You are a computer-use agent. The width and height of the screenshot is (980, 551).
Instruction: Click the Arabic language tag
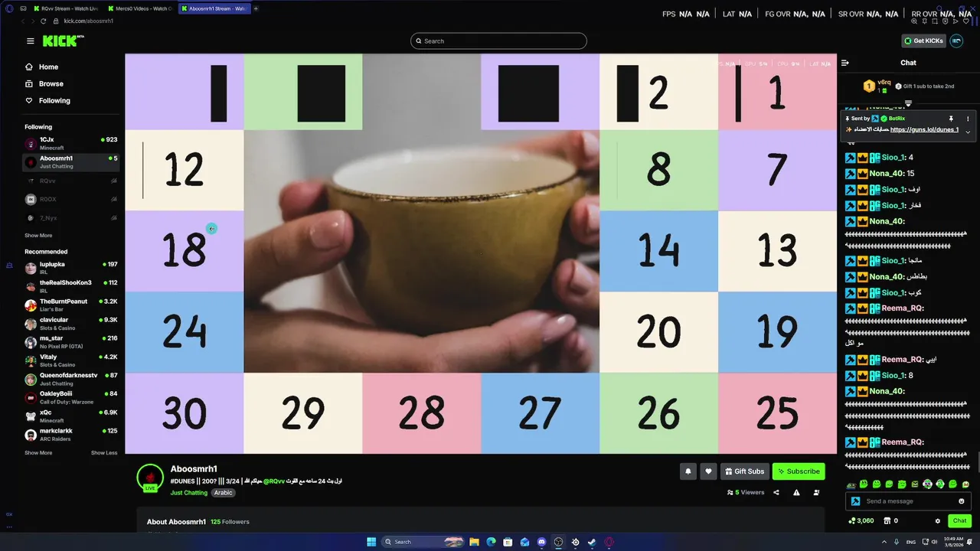(x=223, y=493)
